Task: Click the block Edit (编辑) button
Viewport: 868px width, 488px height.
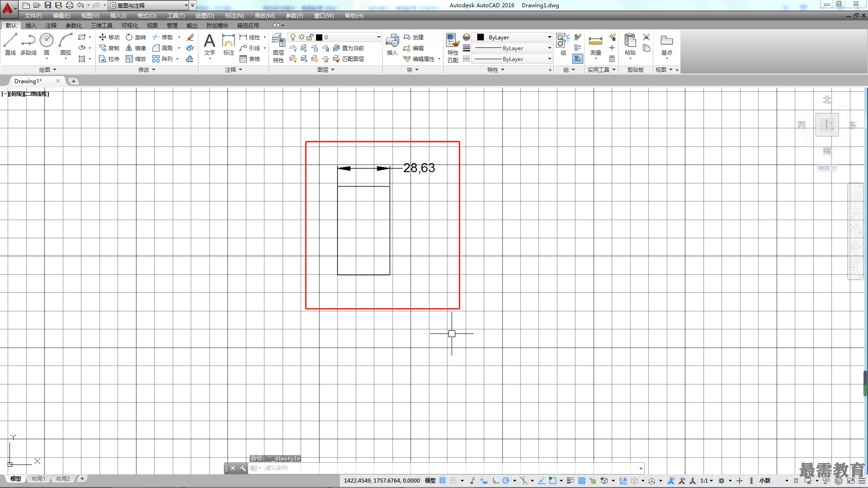Action: point(414,48)
